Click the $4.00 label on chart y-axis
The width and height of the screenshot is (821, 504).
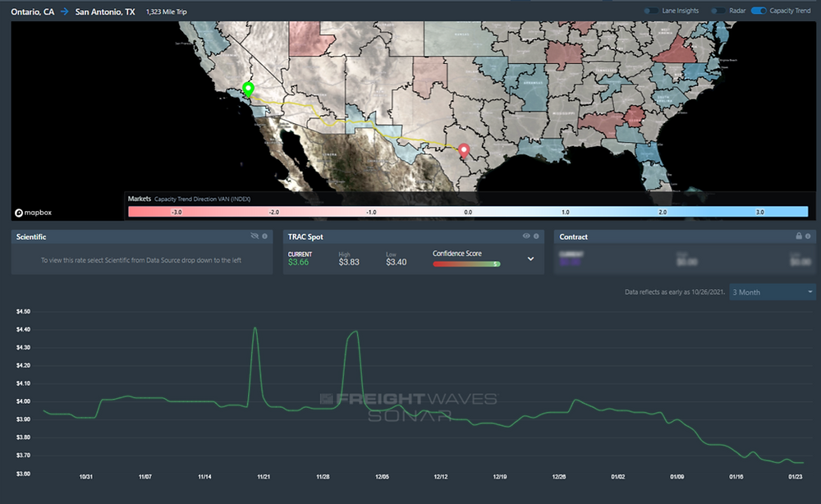click(23, 401)
